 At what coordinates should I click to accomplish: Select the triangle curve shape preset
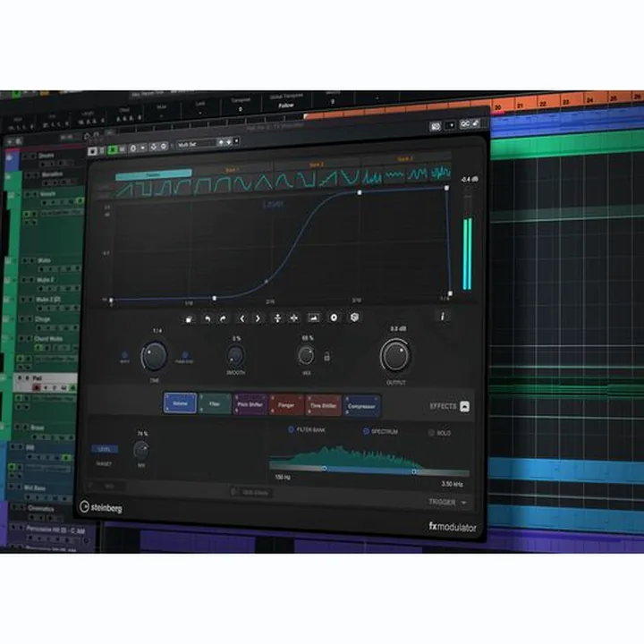pos(264,182)
